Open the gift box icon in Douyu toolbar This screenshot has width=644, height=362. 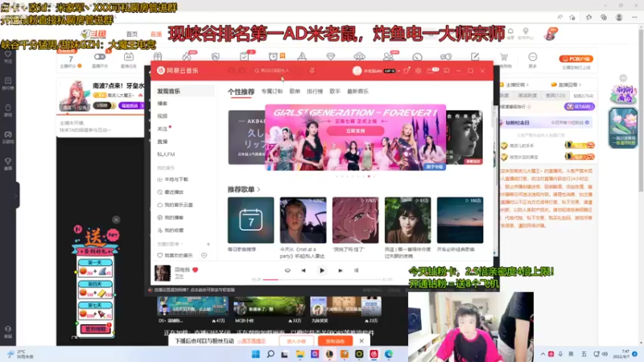coord(158,56)
